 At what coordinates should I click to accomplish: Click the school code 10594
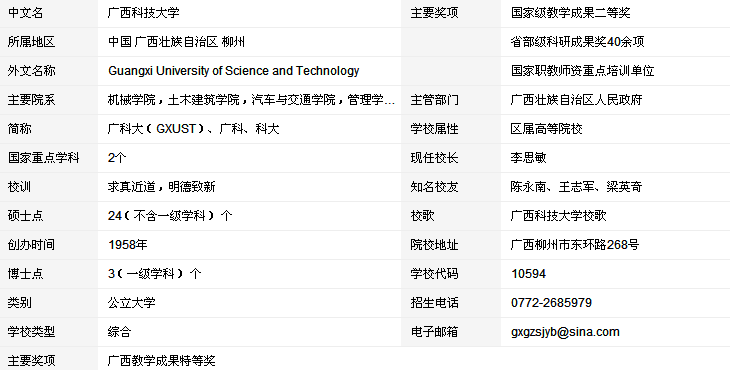pos(528,274)
